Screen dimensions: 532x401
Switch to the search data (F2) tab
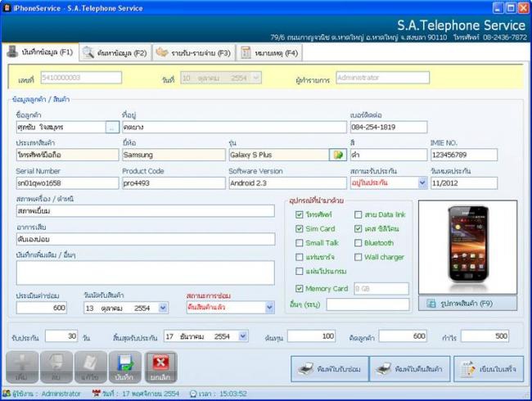(115, 53)
